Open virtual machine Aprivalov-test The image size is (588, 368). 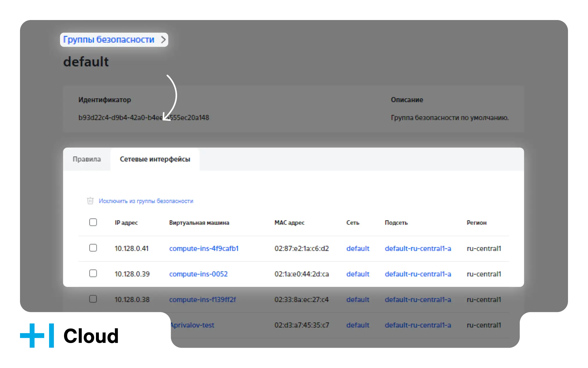click(x=192, y=325)
